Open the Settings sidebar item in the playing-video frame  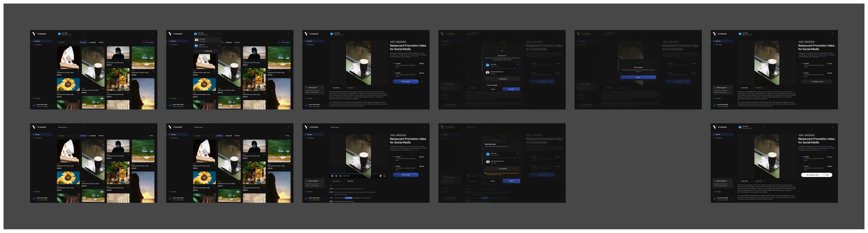click(309, 192)
